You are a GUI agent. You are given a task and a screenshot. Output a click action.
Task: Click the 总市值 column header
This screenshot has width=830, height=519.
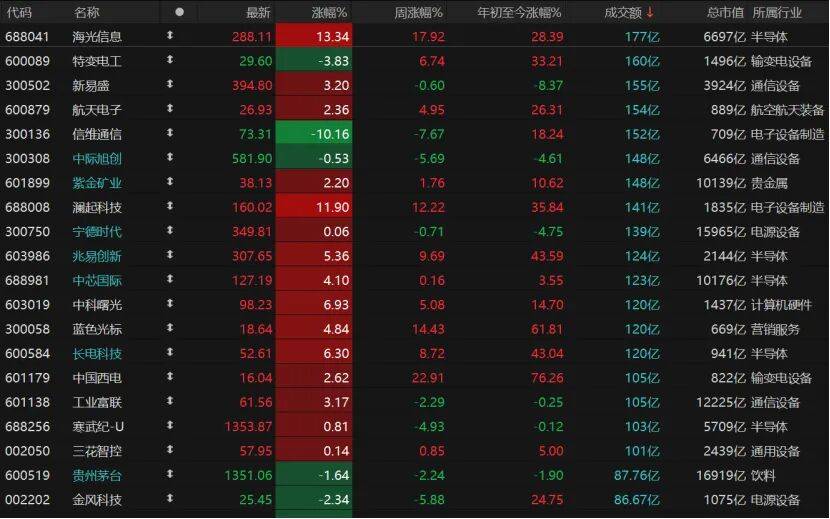725,13
